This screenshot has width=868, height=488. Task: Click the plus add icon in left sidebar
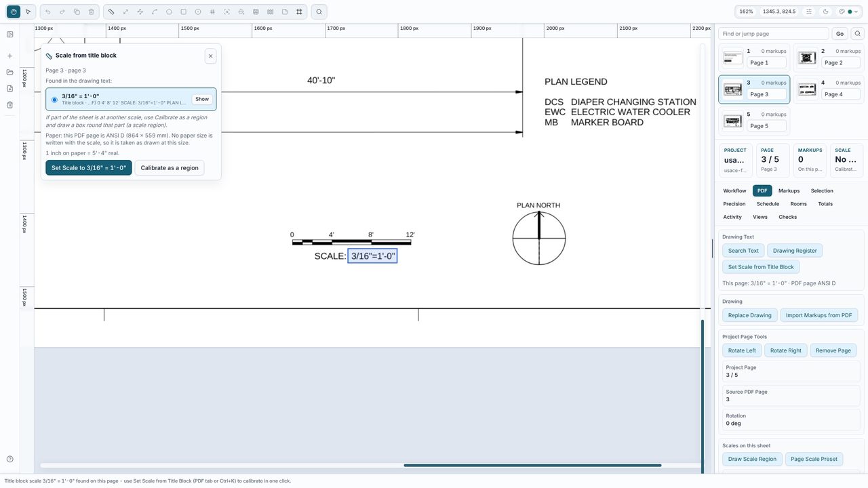10,56
